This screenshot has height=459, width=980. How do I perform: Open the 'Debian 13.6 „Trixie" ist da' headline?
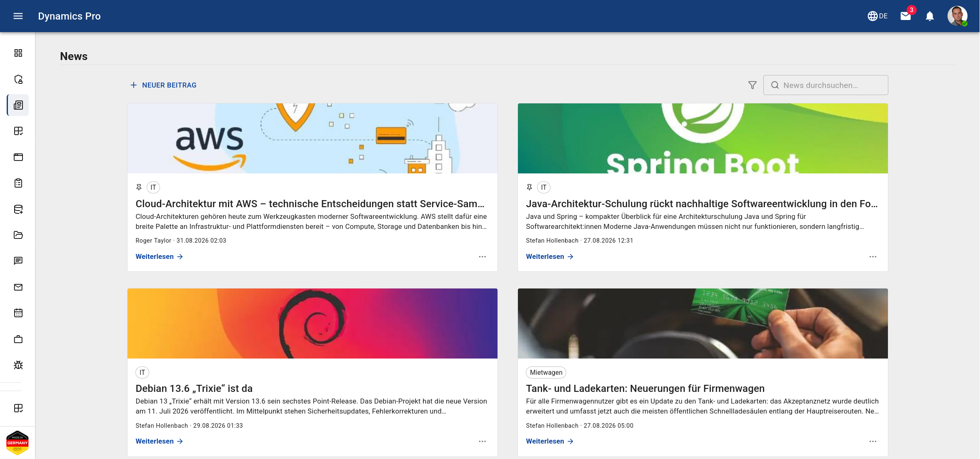click(x=194, y=389)
